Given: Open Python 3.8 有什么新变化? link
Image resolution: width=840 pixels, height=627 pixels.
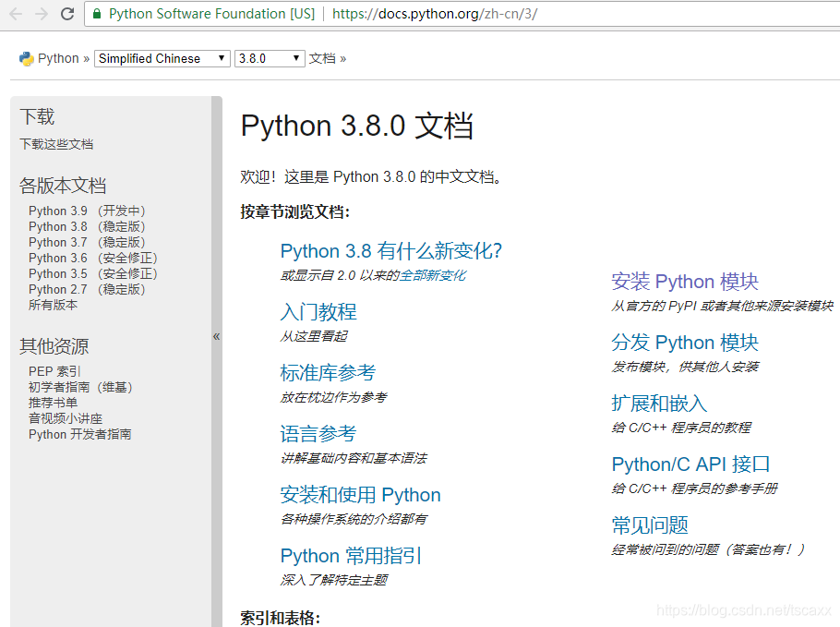Looking at the screenshot, I should point(391,251).
